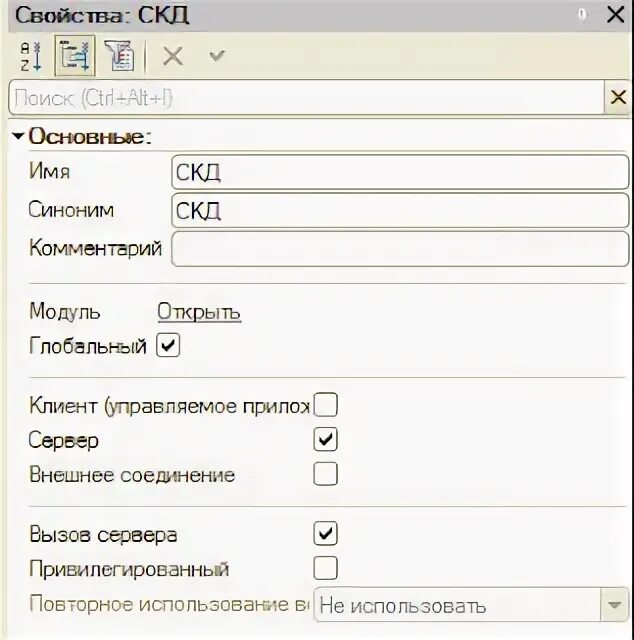Click the show only important properties icon

(119, 56)
